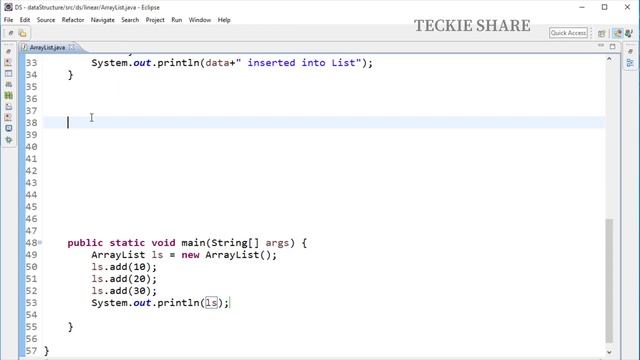Close the Eclipse window
The image size is (640, 360).
point(627,7)
